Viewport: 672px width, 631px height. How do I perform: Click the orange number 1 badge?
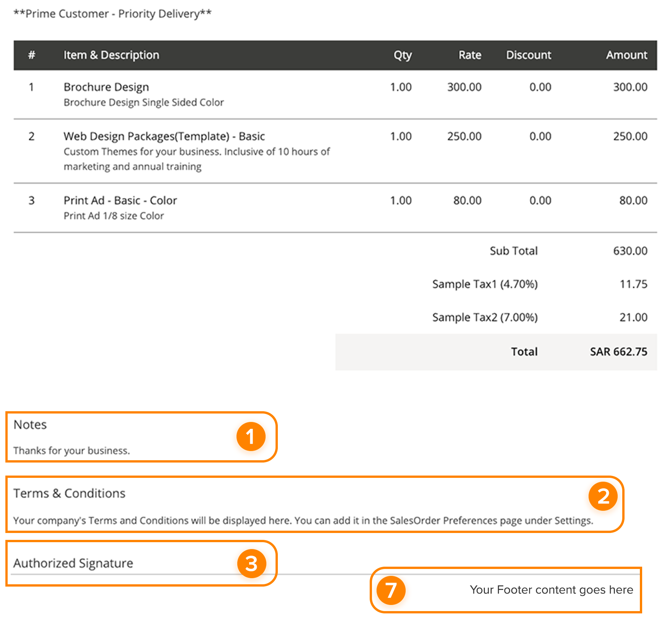click(x=251, y=436)
